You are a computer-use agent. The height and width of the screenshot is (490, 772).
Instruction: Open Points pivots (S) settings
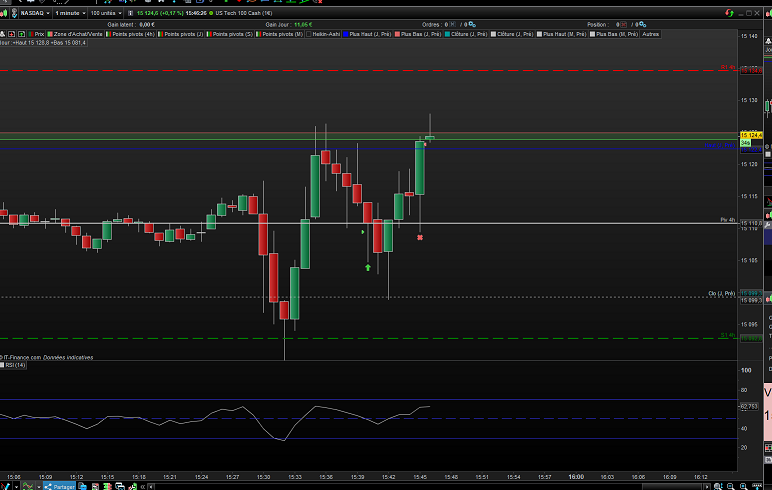(x=229, y=34)
